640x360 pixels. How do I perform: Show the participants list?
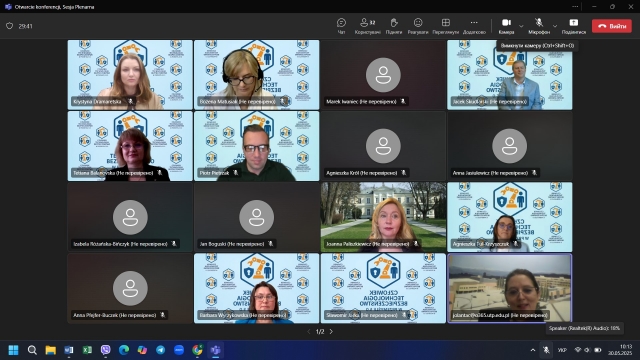tap(367, 26)
